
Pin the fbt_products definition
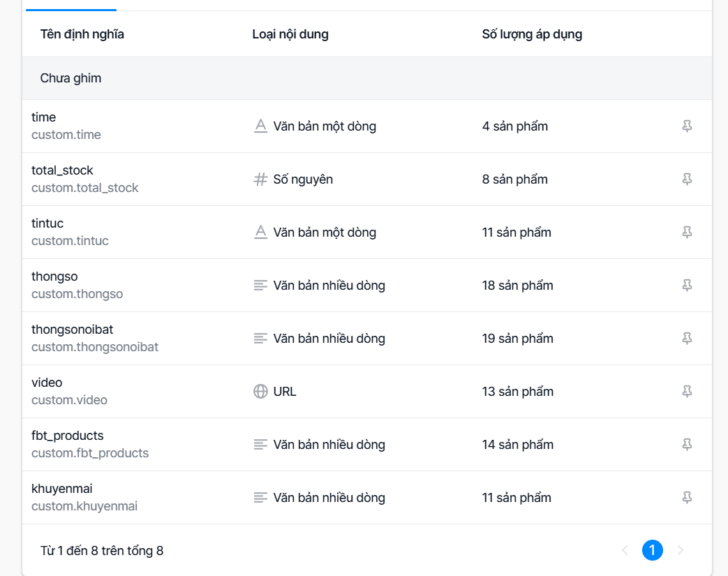coord(687,444)
